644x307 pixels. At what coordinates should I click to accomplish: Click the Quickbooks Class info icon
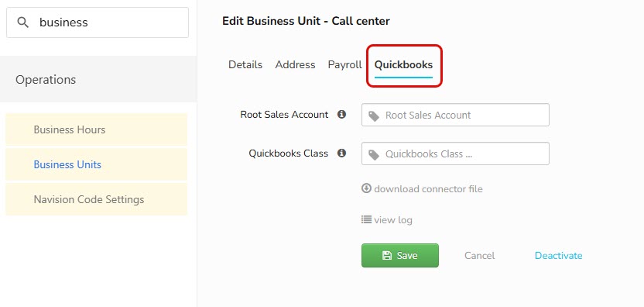tap(341, 153)
